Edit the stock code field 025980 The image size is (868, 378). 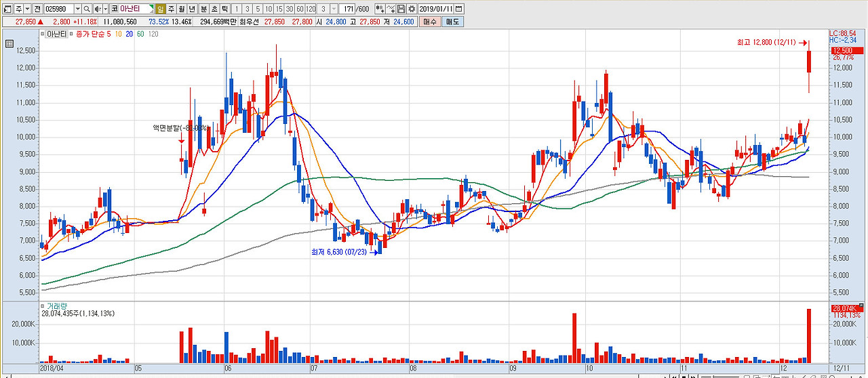point(58,9)
